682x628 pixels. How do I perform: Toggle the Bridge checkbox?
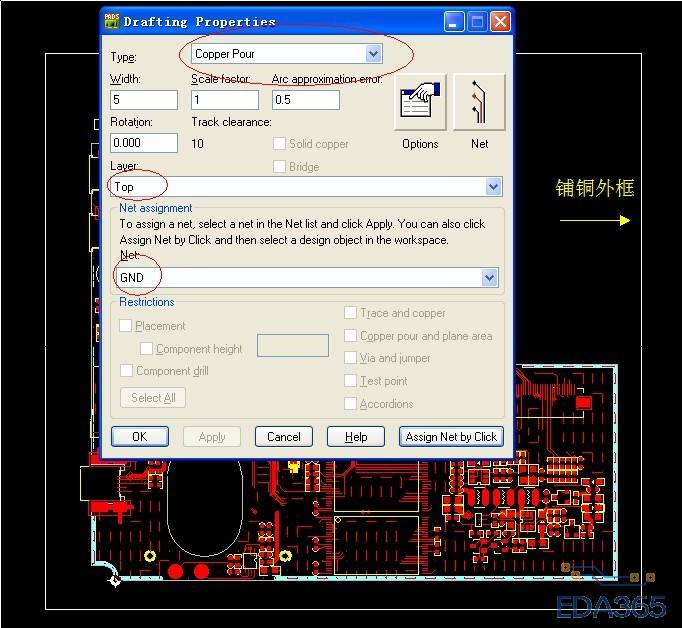pyautogui.click(x=279, y=167)
